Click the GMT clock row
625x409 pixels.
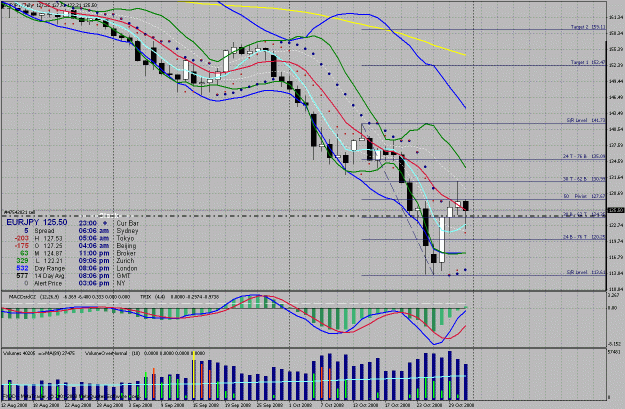104,276
